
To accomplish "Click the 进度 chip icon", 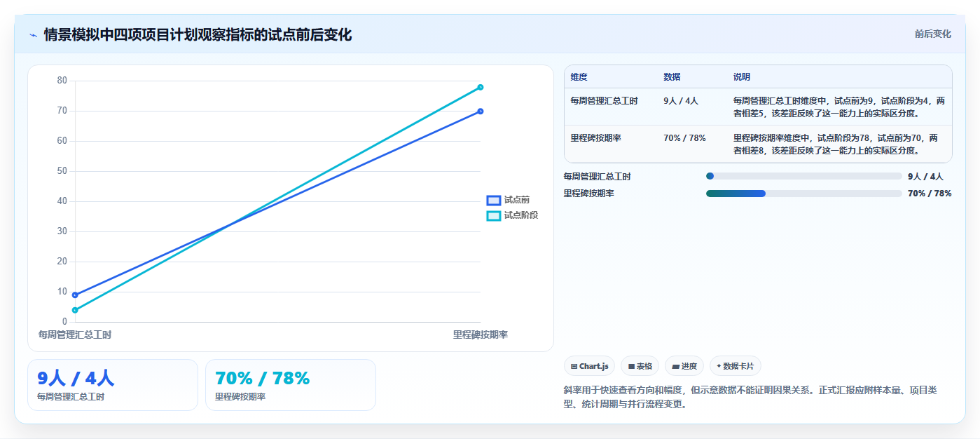I will coord(675,366).
